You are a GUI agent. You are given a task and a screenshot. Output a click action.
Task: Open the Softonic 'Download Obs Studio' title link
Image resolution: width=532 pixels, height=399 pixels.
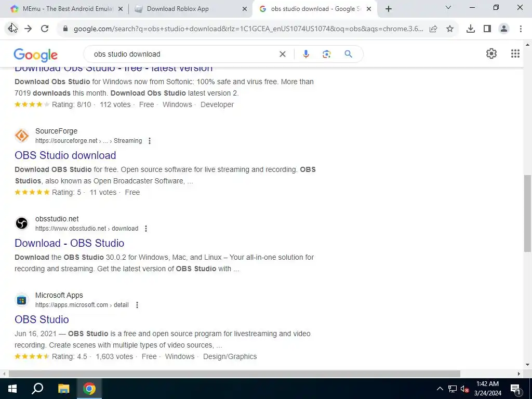pyautogui.click(x=114, y=68)
